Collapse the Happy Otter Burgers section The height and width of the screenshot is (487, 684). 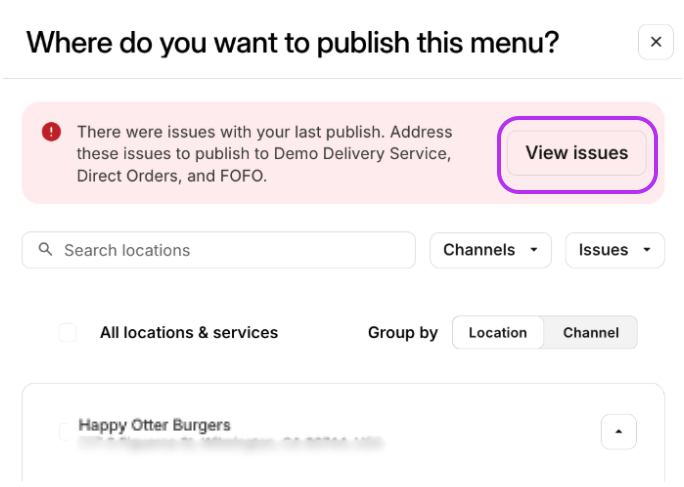(618, 432)
